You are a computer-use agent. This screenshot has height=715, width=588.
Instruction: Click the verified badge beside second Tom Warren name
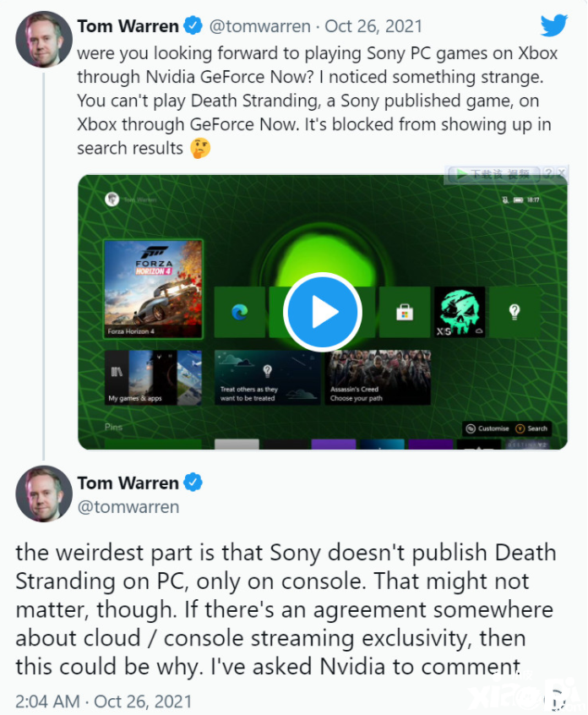coord(193,483)
